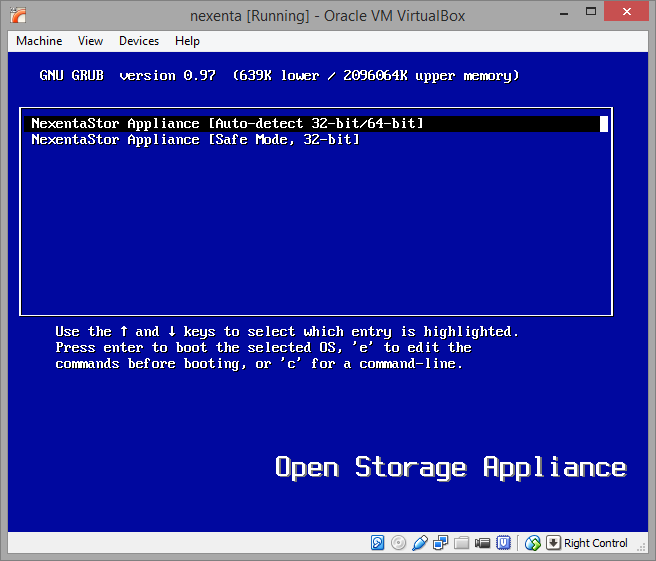Click the Open Storage Appliance text

(x=451, y=468)
